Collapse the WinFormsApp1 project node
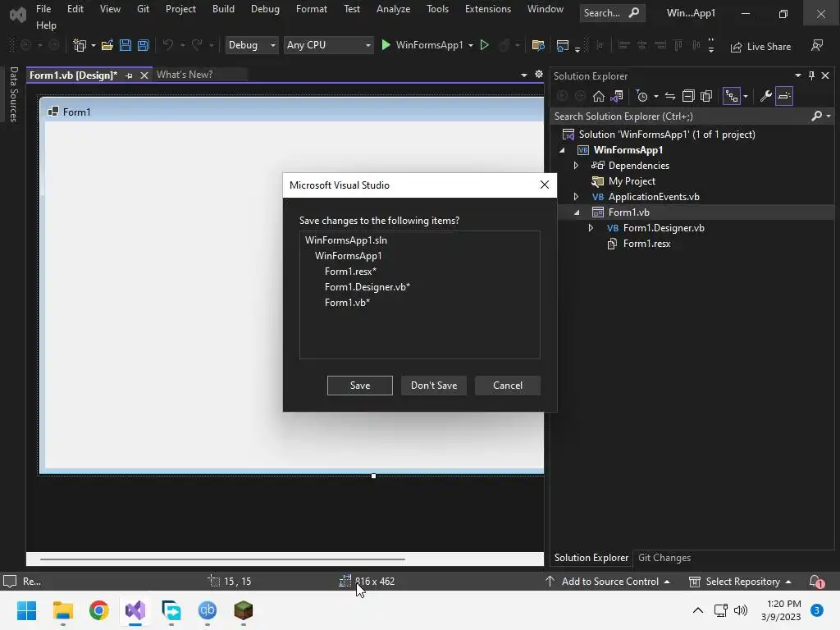This screenshot has height=630, width=840. tap(562, 151)
